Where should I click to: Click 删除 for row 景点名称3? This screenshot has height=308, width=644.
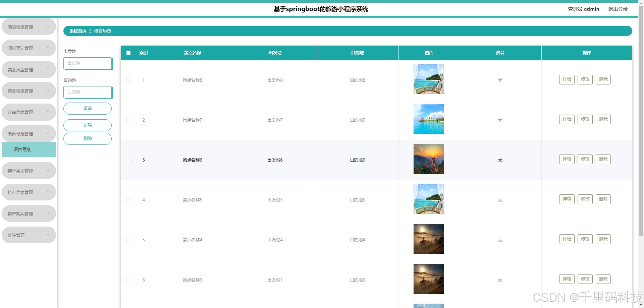coord(603,279)
